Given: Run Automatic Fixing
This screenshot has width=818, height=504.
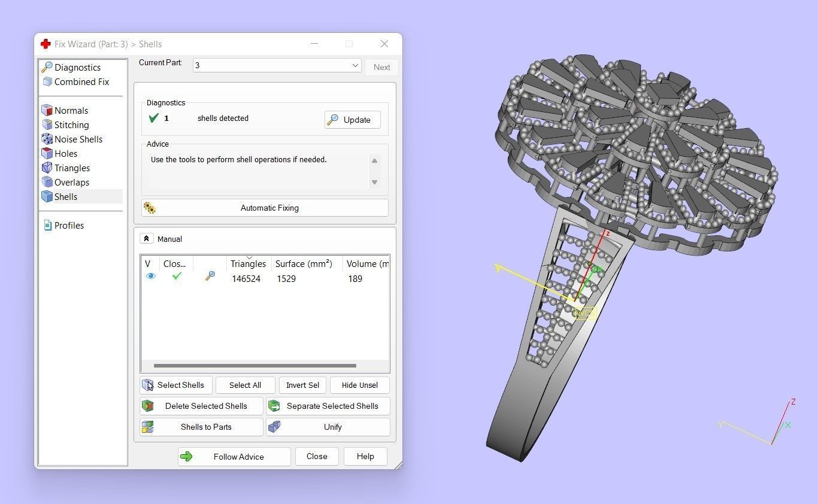Looking at the screenshot, I should tap(265, 208).
